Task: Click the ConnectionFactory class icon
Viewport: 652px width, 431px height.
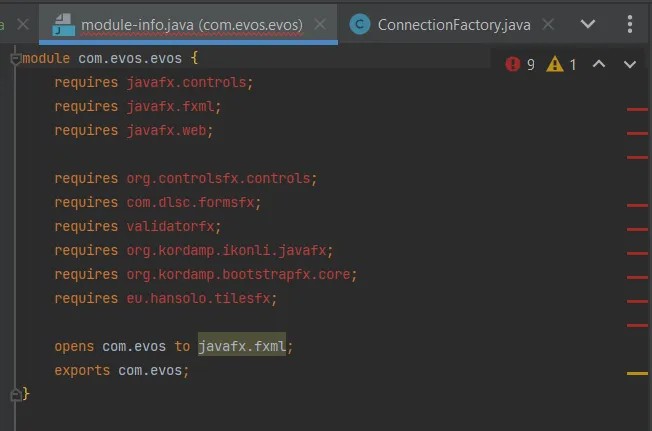Action: 360,24
